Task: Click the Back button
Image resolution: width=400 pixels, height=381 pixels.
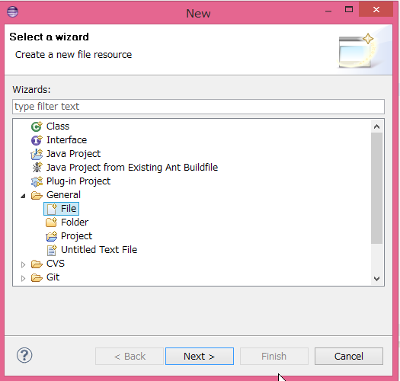Action: tap(129, 356)
